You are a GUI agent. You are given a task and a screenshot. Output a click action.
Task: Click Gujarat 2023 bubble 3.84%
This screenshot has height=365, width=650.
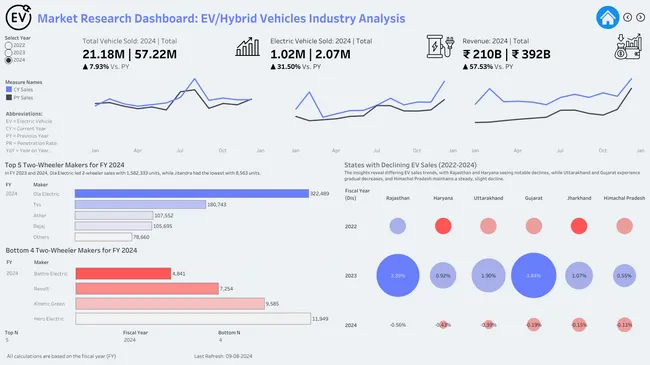pos(534,275)
